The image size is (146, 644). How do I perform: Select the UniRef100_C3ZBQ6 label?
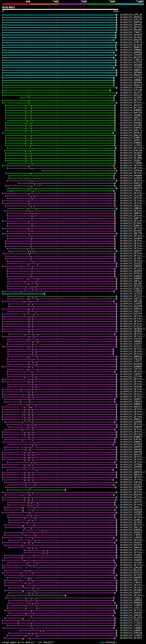[131, 163]
